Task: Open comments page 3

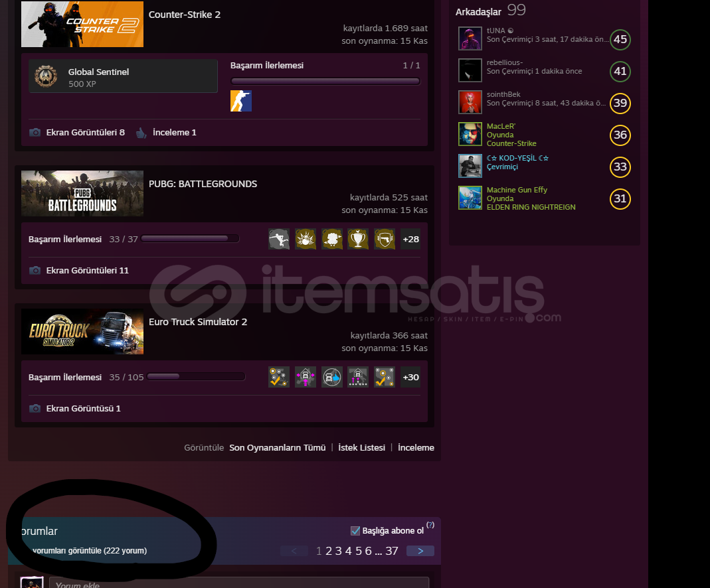Action: (x=338, y=551)
